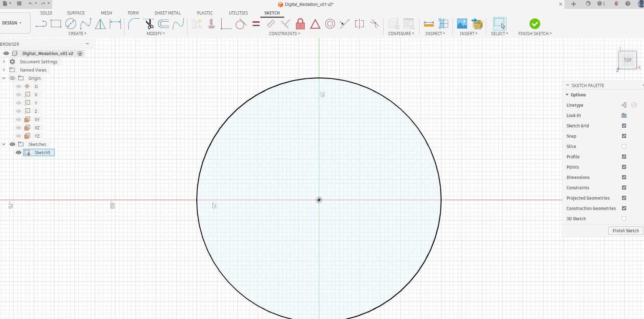644x319 pixels.
Task: Open the Measure tool in Inspect
Action: [x=429, y=24]
